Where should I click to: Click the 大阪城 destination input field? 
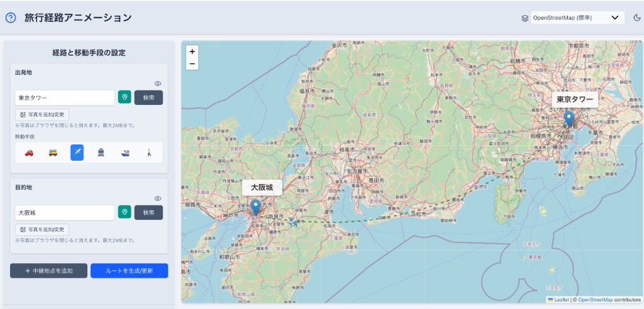click(x=65, y=213)
